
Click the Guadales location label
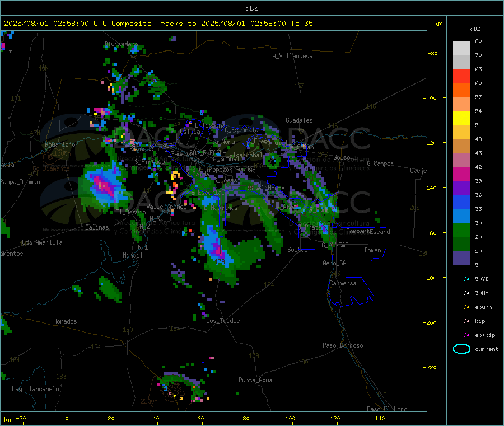299,120
